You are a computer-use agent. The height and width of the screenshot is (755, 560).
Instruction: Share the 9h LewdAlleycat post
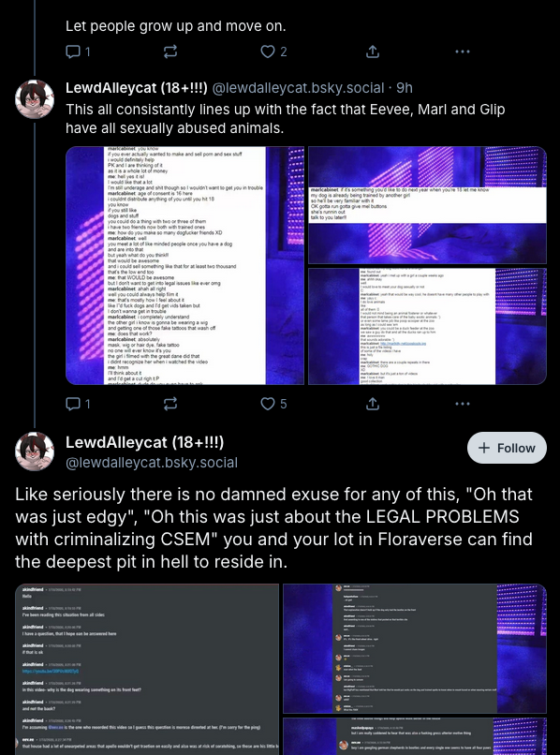coord(372,404)
